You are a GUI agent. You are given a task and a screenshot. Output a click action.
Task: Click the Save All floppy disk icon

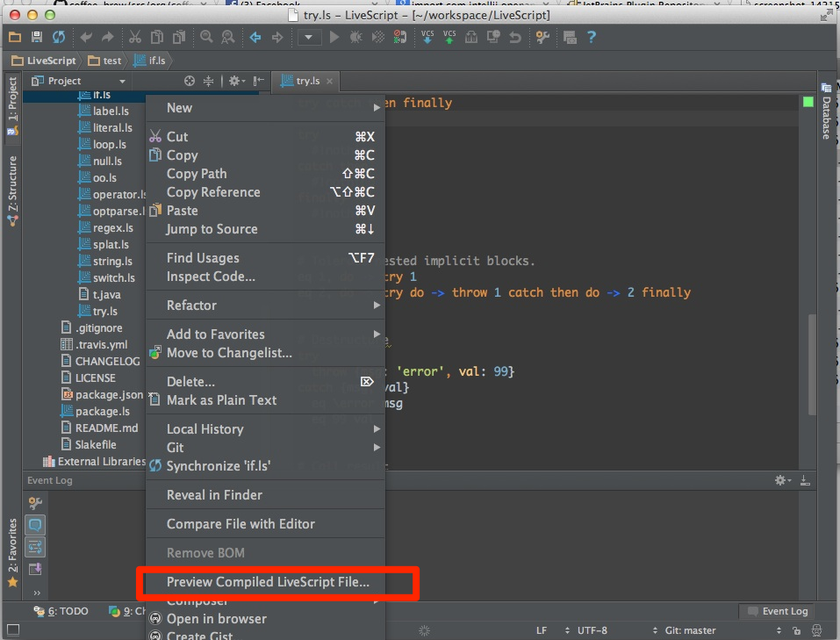37,37
